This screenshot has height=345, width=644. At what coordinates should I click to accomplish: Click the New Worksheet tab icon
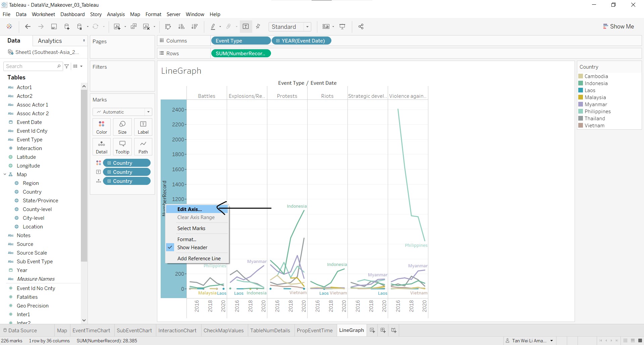372,331
